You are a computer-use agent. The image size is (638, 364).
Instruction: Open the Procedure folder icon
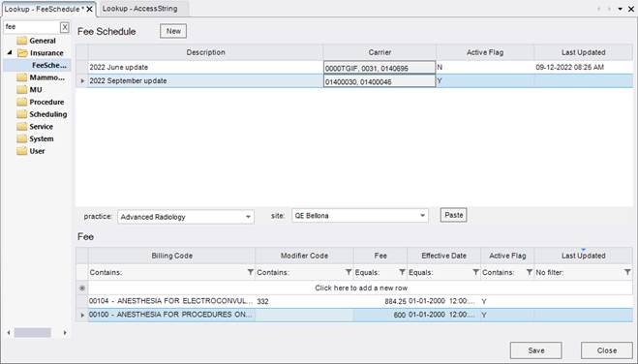point(22,102)
